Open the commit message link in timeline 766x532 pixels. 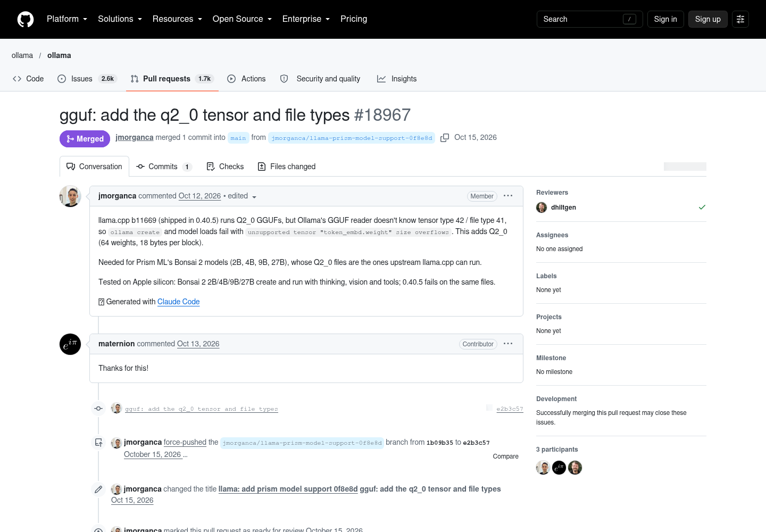click(202, 409)
